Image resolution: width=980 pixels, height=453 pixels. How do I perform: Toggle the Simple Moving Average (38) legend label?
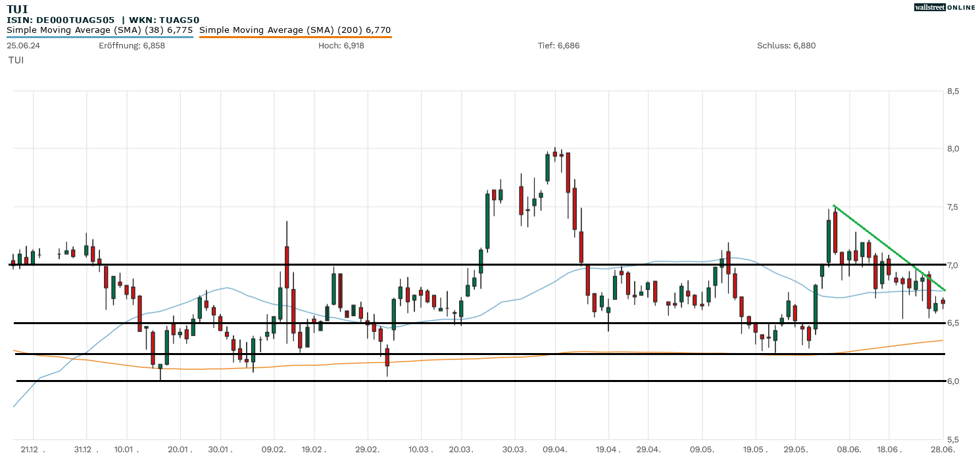99,30
